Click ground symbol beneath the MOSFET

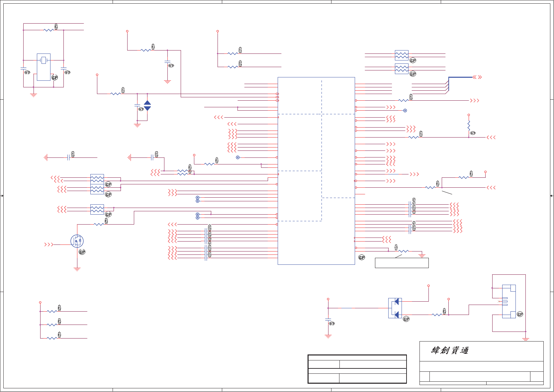77,269
